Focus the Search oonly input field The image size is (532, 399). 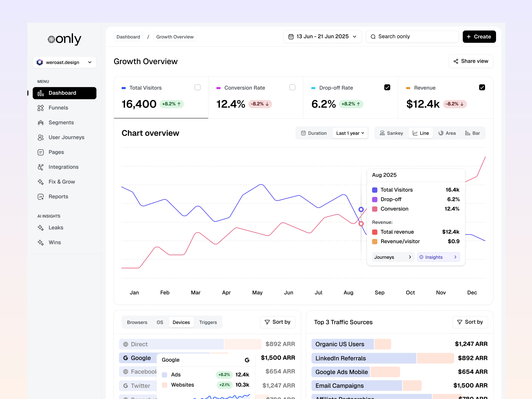point(412,37)
